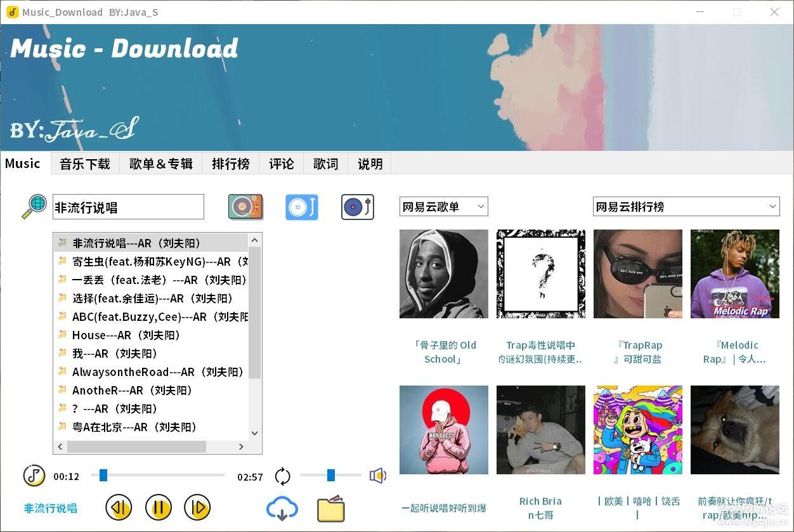Viewport: 794px width, 532px height.
Task: Click the retro turntable music source icon
Action: click(x=245, y=207)
